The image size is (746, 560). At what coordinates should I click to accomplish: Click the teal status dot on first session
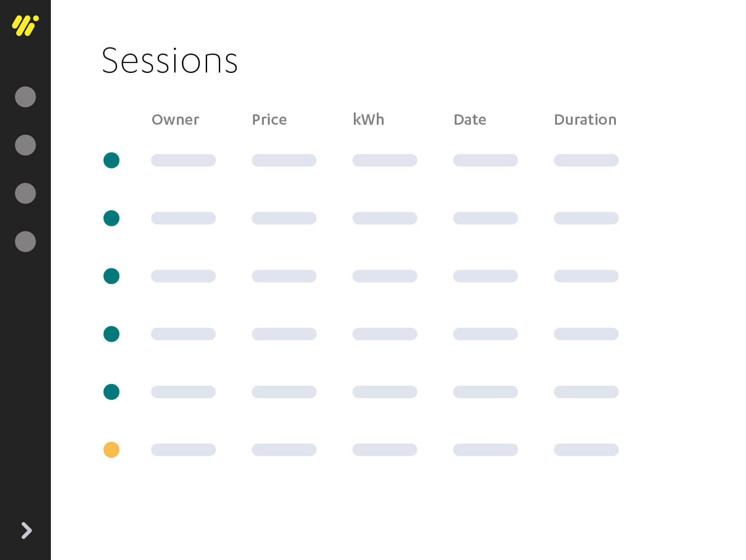(112, 160)
